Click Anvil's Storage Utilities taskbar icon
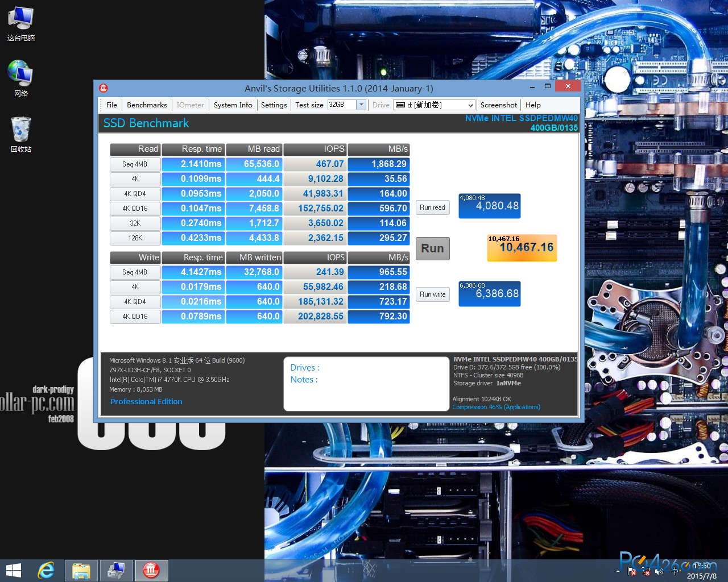728x582 pixels. click(x=151, y=571)
